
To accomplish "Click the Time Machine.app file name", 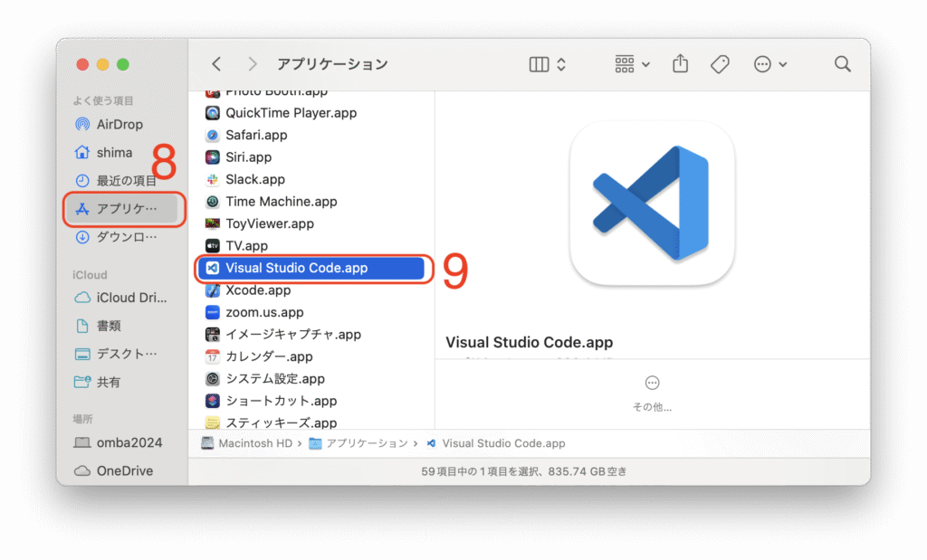I will tap(282, 202).
